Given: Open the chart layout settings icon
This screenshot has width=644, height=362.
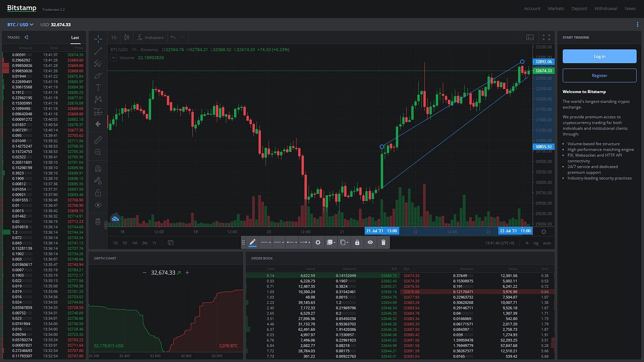Looking at the screenshot, I should [x=530, y=37].
